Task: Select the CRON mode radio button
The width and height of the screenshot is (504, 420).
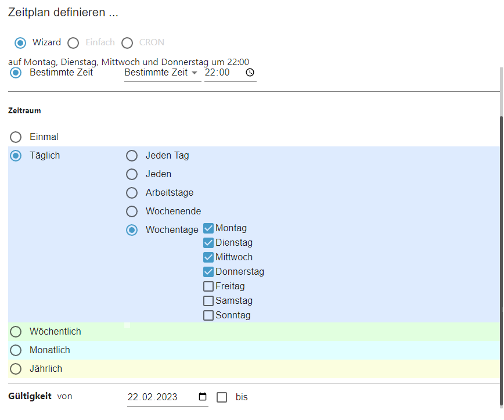Action: 127,43
